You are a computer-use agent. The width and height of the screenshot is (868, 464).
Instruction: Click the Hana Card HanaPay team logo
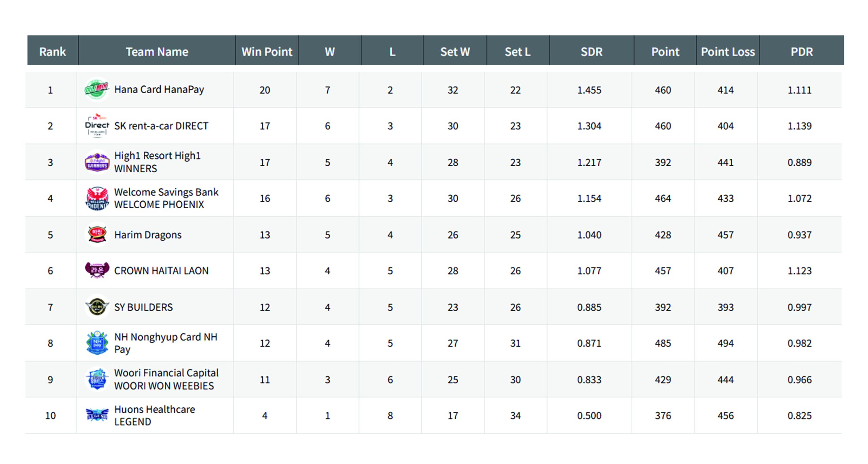coord(97,90)
